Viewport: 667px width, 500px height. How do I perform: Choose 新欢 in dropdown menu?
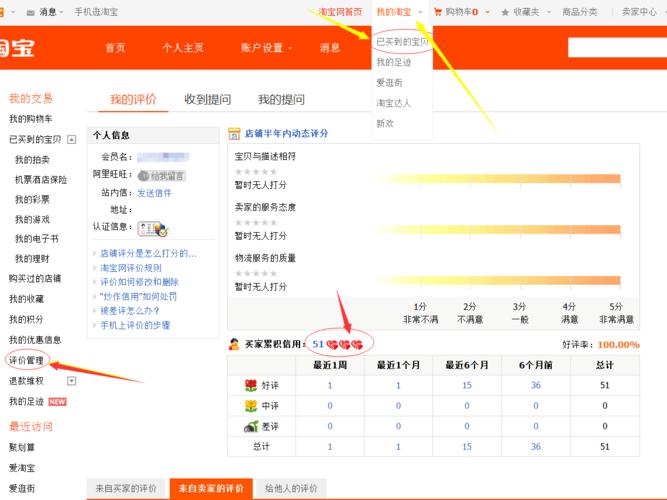pos(385,123)
